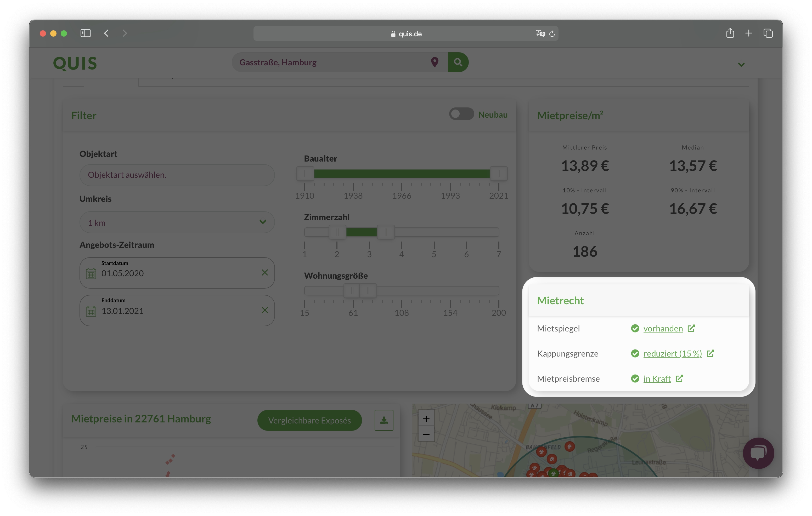Click the Mietrecht heading
The image size is (812, 516).
(560, 300)
